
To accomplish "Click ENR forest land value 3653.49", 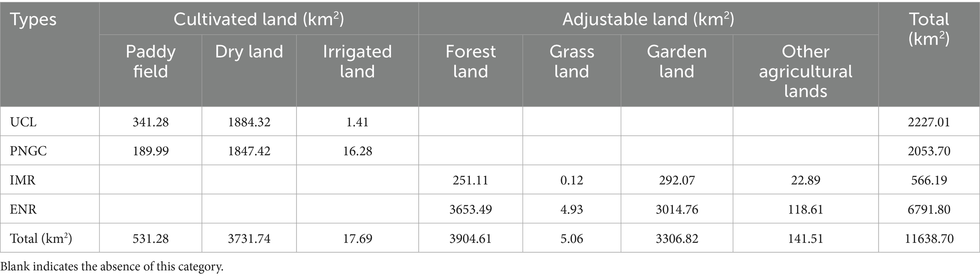I will pyautogui.click(x=471, y=209).
